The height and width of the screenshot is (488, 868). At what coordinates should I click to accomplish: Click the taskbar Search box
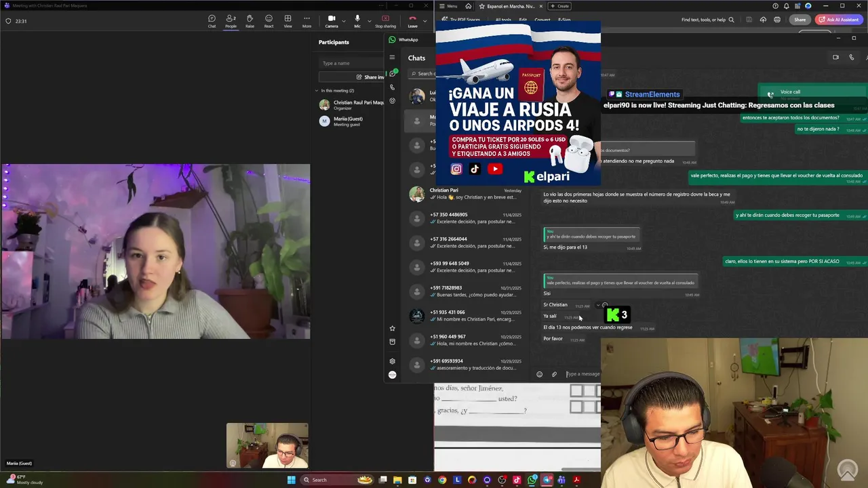tap(338, 480)
